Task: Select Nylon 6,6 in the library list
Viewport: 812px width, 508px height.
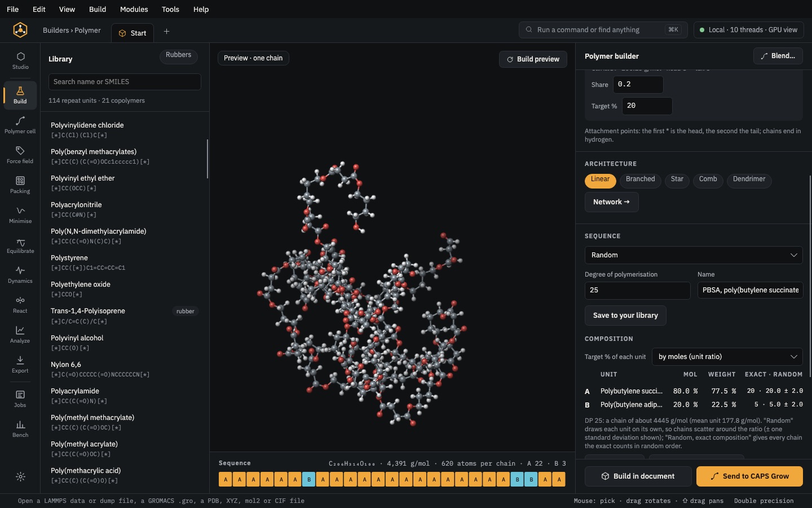Action: coord(125,369)
